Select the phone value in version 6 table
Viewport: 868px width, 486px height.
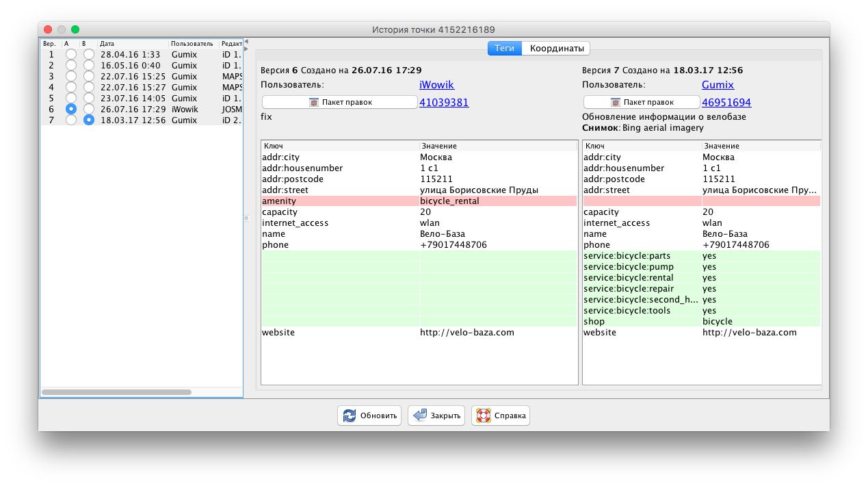point(498,245)
